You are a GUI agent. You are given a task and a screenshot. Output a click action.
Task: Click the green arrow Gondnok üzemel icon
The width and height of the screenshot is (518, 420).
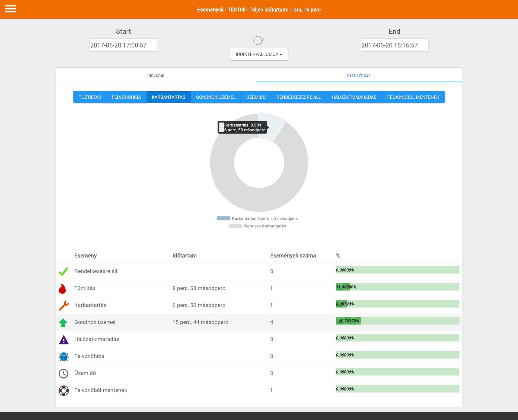click(63, 322)
